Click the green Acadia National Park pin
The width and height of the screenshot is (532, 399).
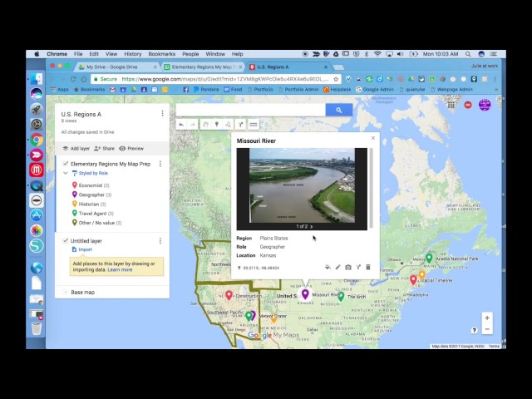(429, 259)
